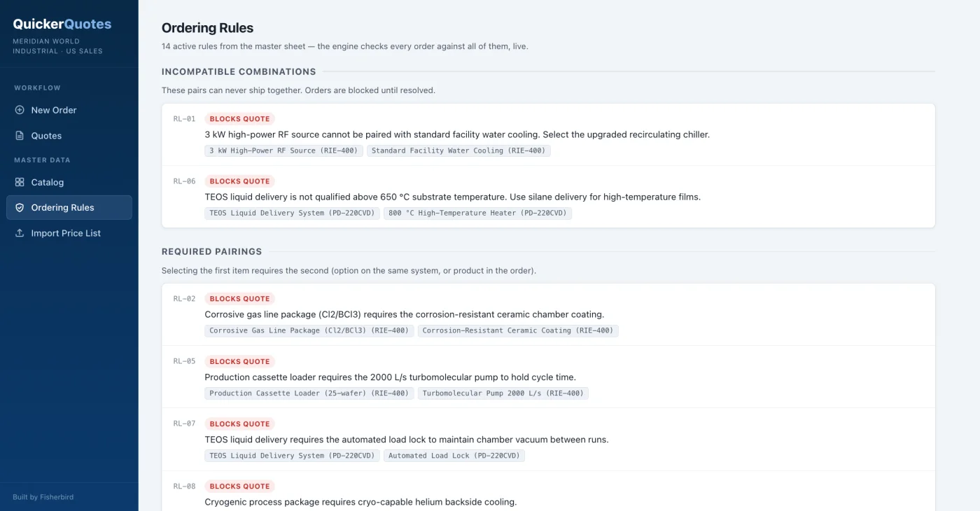Select the Production Cassette Loader tag

[x=309, y=393]
